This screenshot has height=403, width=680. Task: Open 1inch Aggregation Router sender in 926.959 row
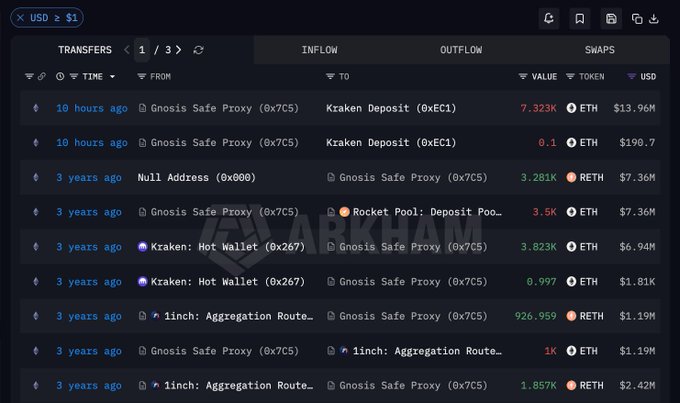(x=239, y=316)
